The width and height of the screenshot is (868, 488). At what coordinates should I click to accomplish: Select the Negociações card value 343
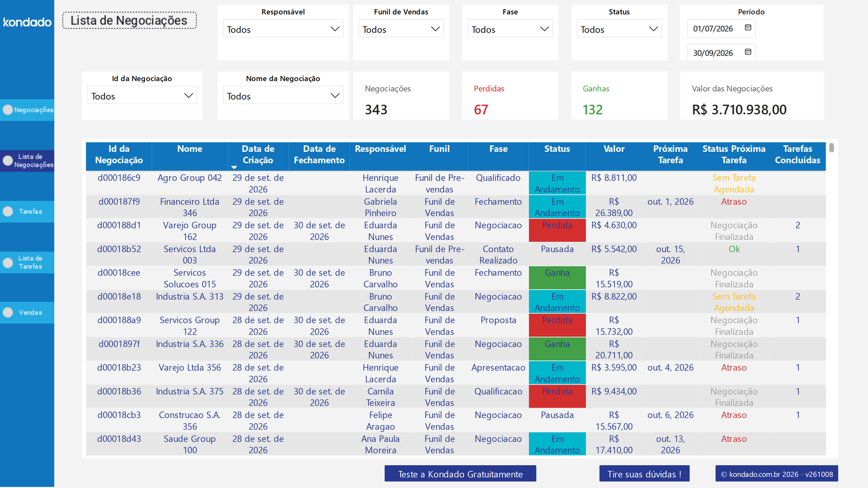[376, 110]
